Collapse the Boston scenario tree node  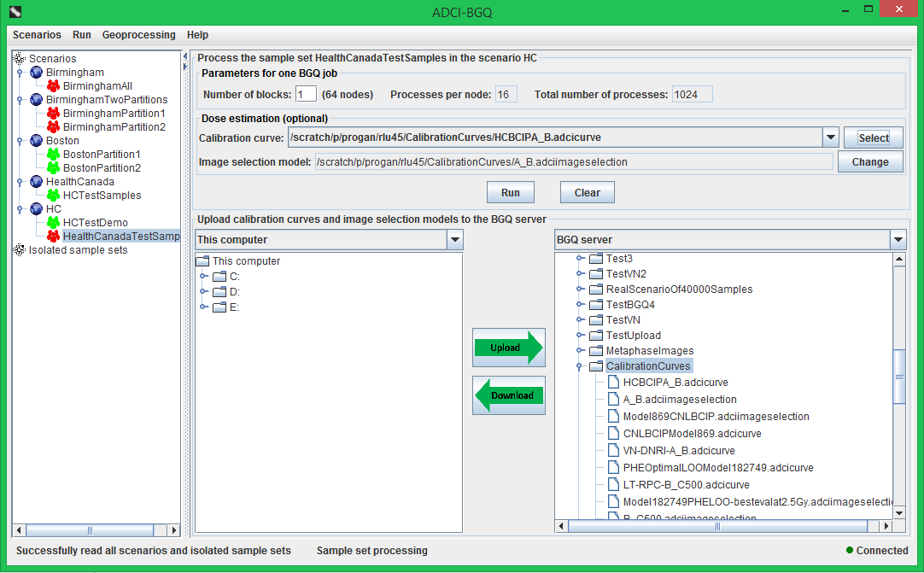click(20, 141)
